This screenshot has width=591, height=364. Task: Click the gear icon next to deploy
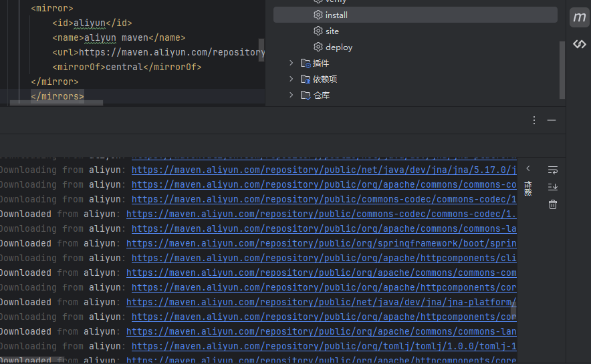tap(318, 47)
